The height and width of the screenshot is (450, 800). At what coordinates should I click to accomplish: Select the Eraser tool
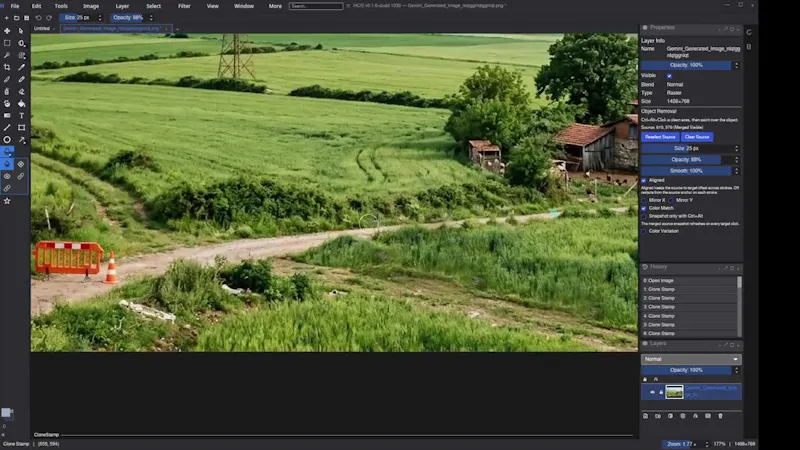21,92
